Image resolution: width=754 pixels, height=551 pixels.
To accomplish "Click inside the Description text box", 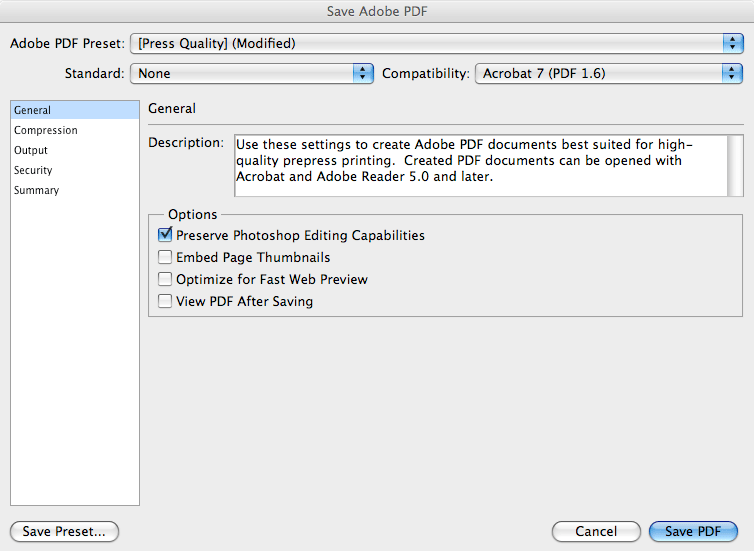I will pos(481,165).
